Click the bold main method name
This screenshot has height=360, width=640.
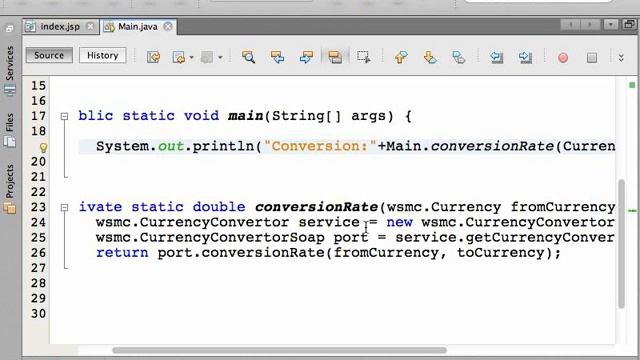pos(246,116)
